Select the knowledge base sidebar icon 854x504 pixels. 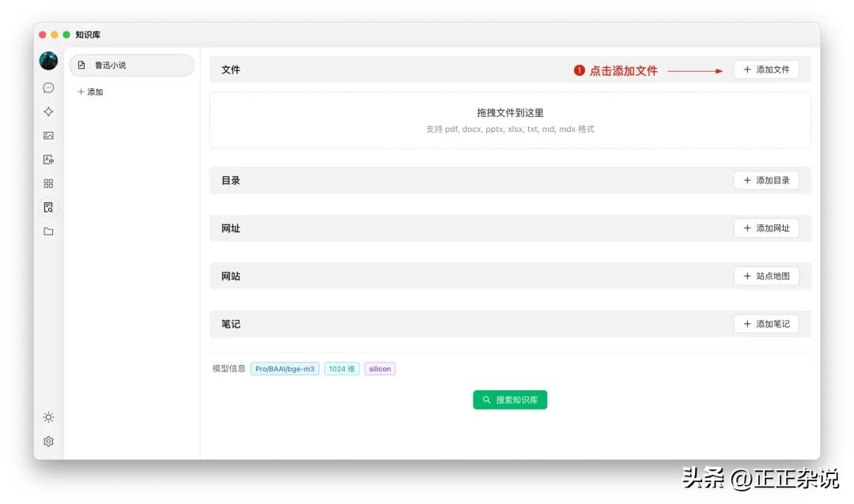[x=48, y=208]
